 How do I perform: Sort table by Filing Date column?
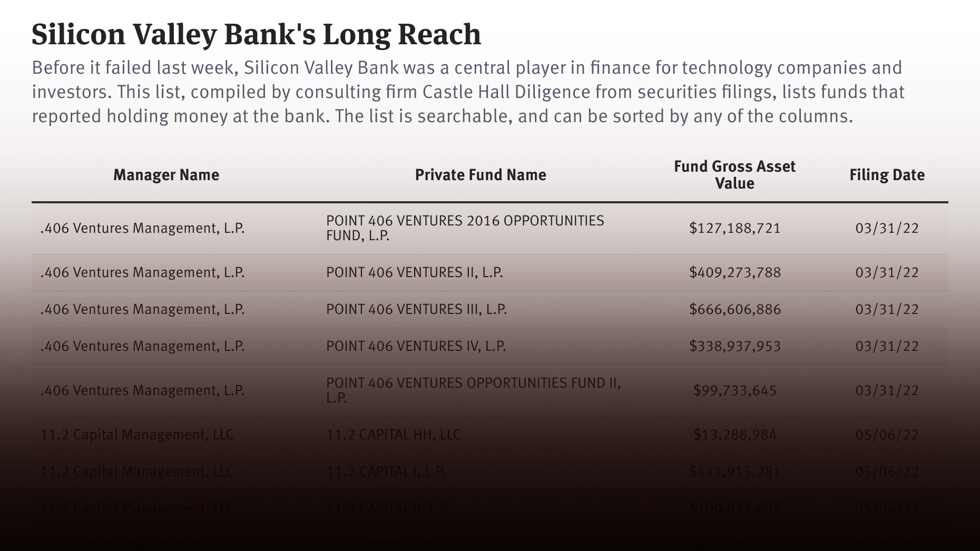[x=887, y=175]
